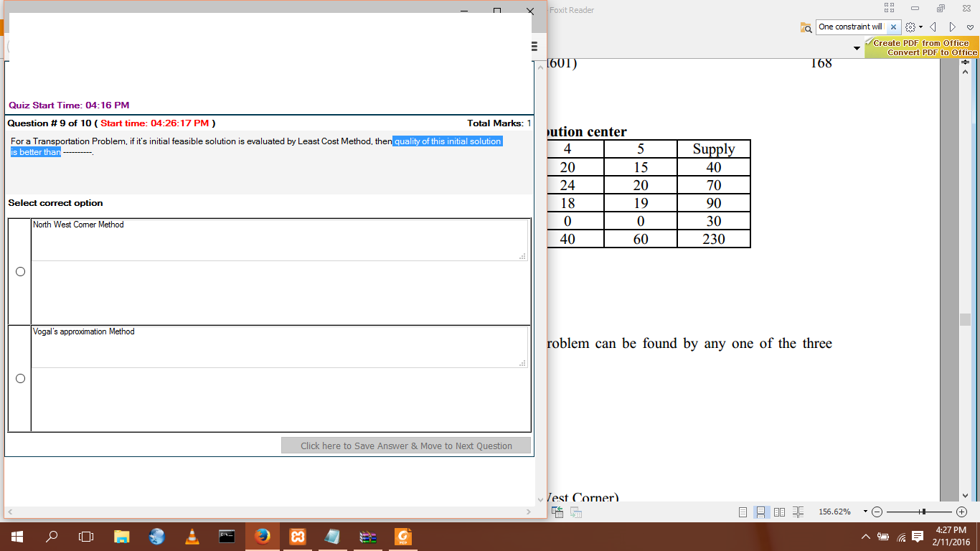Viewport: 980px width, 551px height.
Task: Click the search-in-folder icon beside the find box
Action: pos(806,27)
